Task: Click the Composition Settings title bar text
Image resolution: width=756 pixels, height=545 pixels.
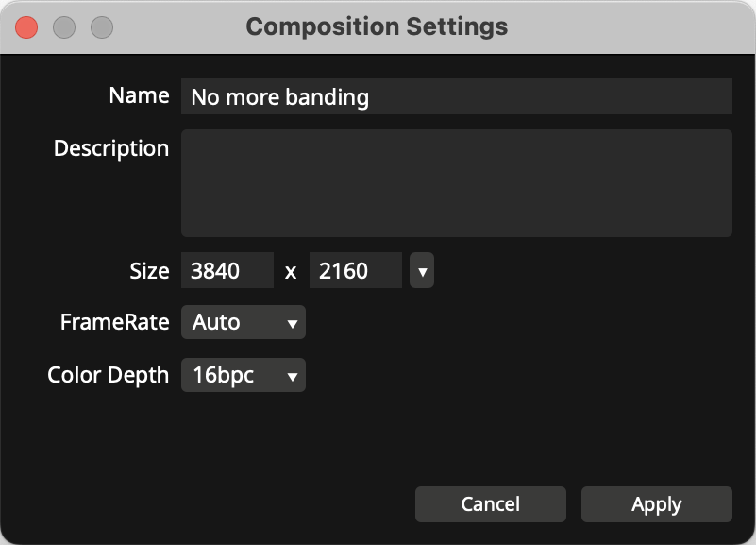Action: (x=377, y=26)
